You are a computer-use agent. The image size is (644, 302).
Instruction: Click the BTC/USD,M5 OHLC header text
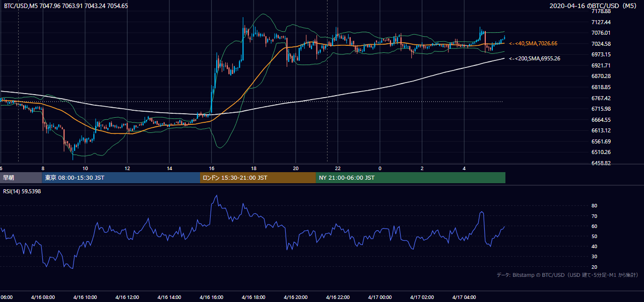click(x=66, y=6)
